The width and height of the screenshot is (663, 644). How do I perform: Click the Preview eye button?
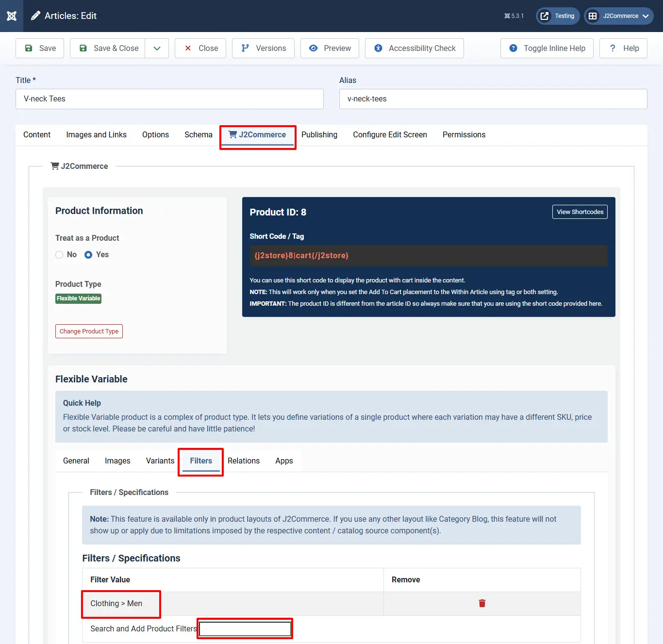[x=330, y=48]
